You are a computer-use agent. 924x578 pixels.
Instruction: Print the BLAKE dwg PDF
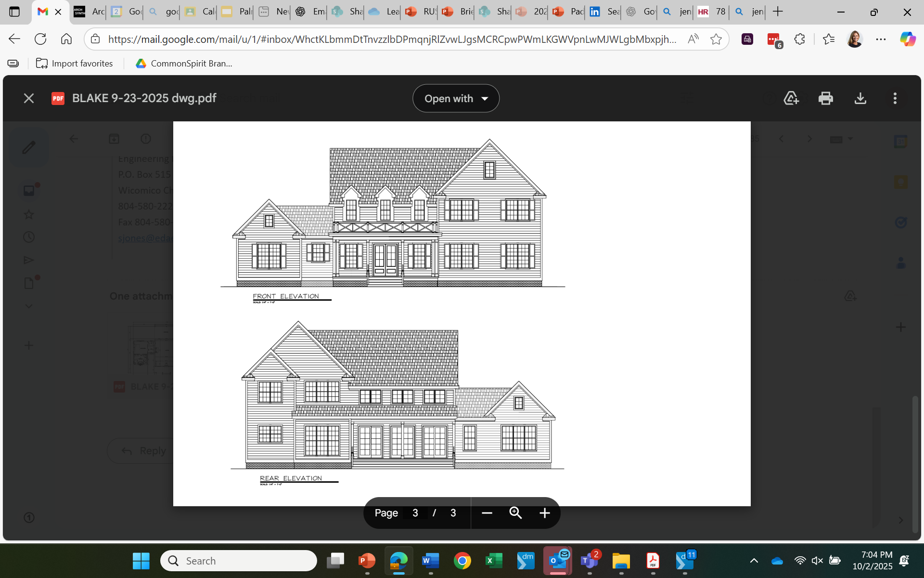[x=826, y=98]
